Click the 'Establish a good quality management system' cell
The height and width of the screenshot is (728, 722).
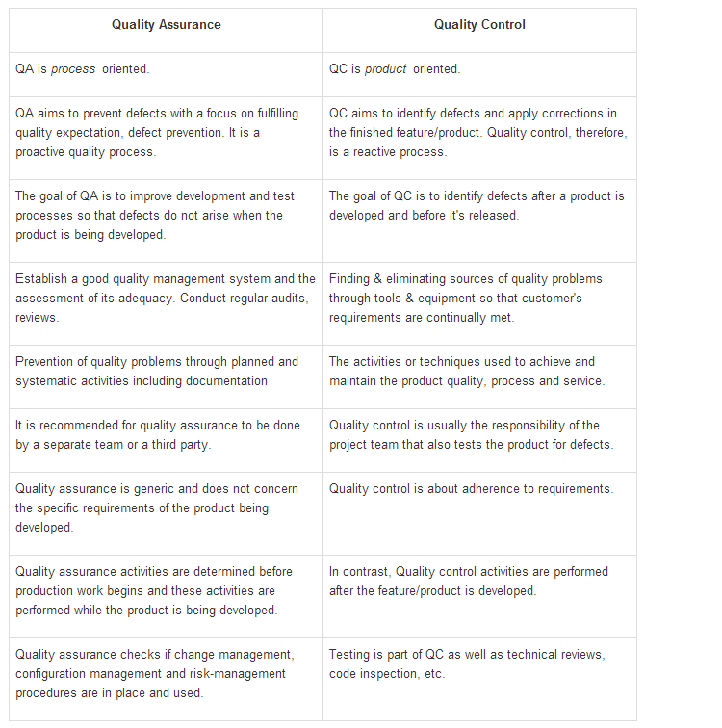coord(166,299)
